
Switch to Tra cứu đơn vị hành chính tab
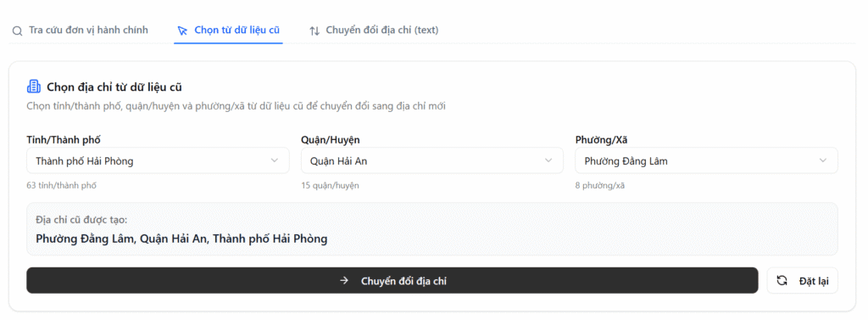81,31
